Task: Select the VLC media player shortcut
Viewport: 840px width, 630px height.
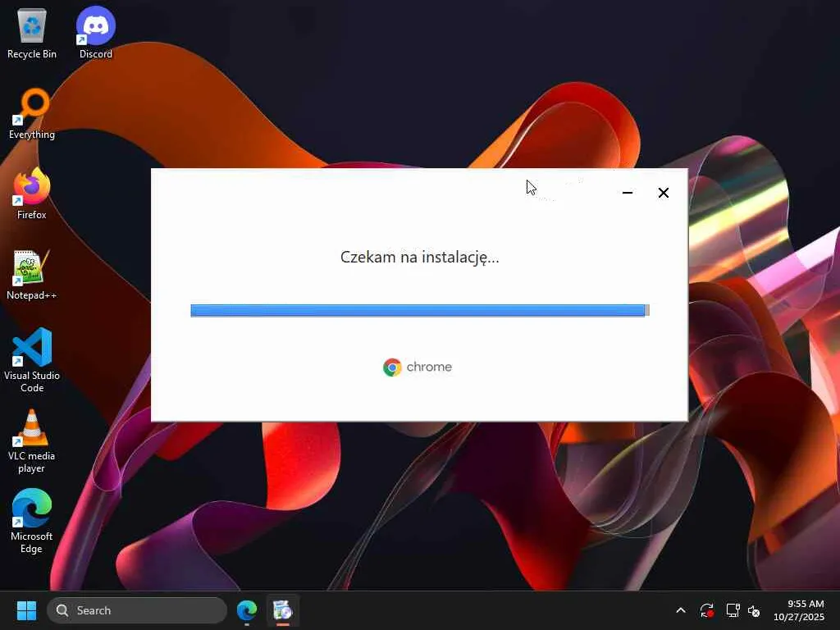Action: pos(32,441)
